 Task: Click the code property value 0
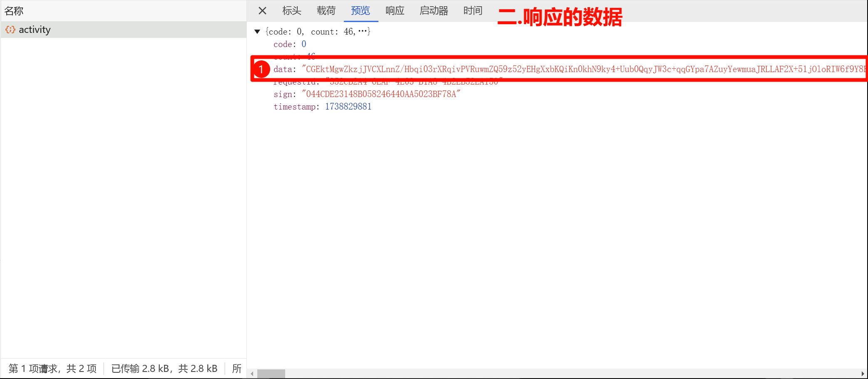pyautogui.click(x=304, y=44)
